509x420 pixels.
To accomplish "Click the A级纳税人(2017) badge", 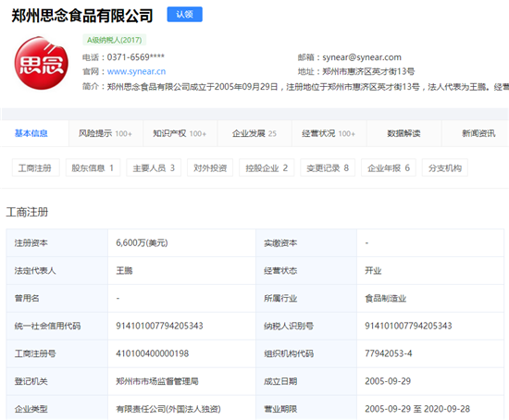I will click(114, 40).
